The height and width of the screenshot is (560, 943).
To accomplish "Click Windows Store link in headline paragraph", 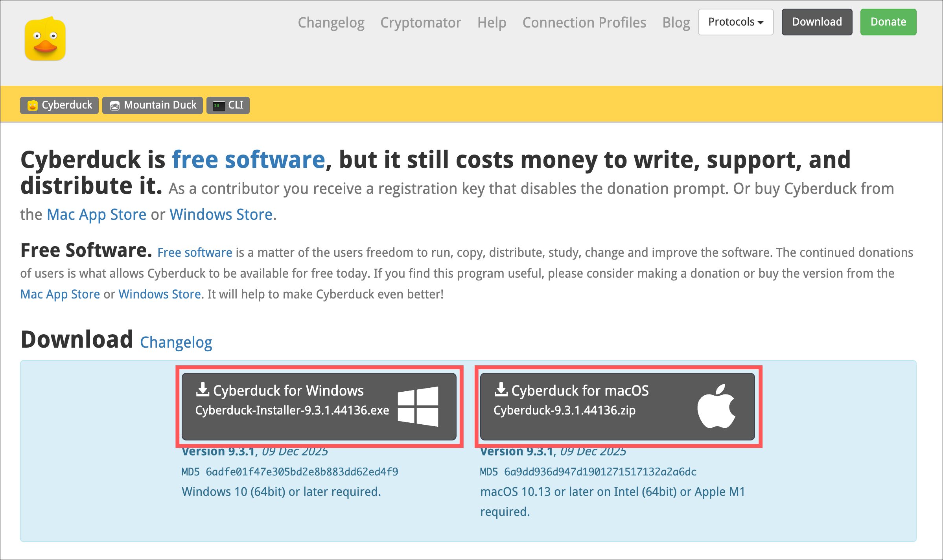I will pyautogui.click(x=221, y=215).
